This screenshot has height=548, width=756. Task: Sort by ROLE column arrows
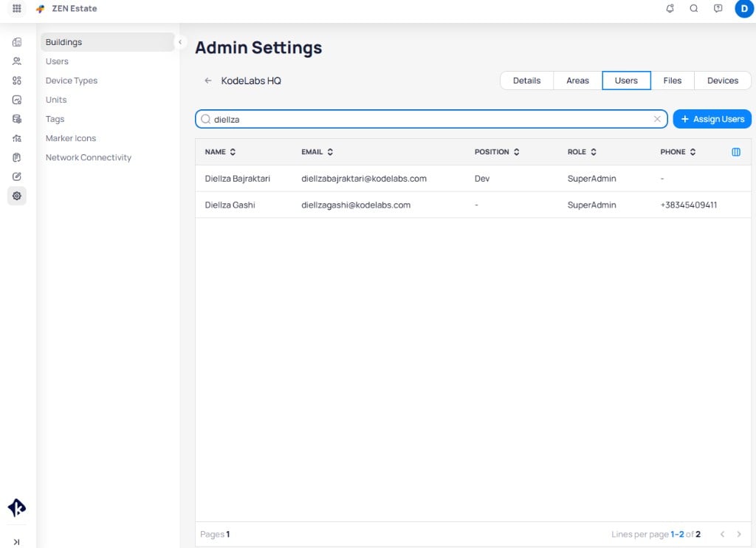tap(594, 152)
